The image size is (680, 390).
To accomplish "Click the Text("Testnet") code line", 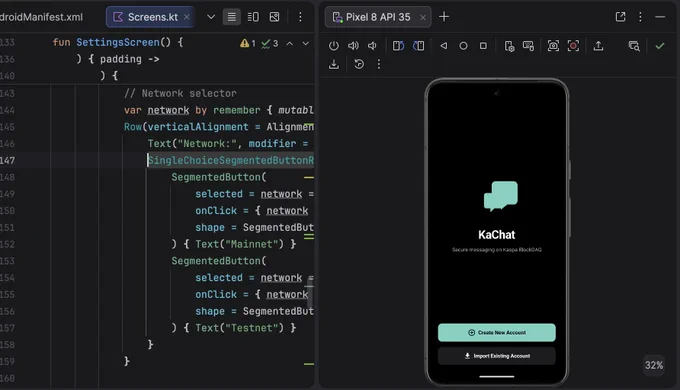I will (233, 328).
